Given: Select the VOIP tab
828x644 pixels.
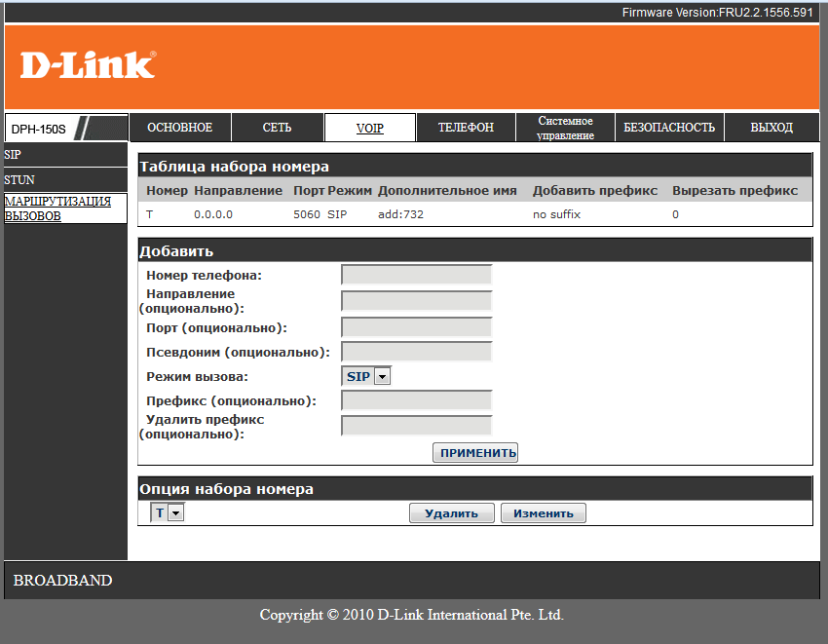Looking at the screenshot, I should [369, 128].
